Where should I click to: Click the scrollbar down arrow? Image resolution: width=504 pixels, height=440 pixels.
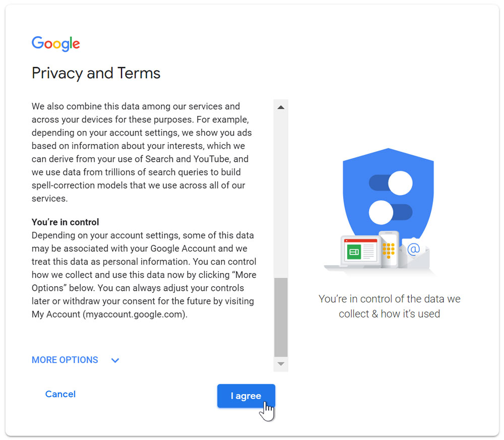click(x=281, y=364)
